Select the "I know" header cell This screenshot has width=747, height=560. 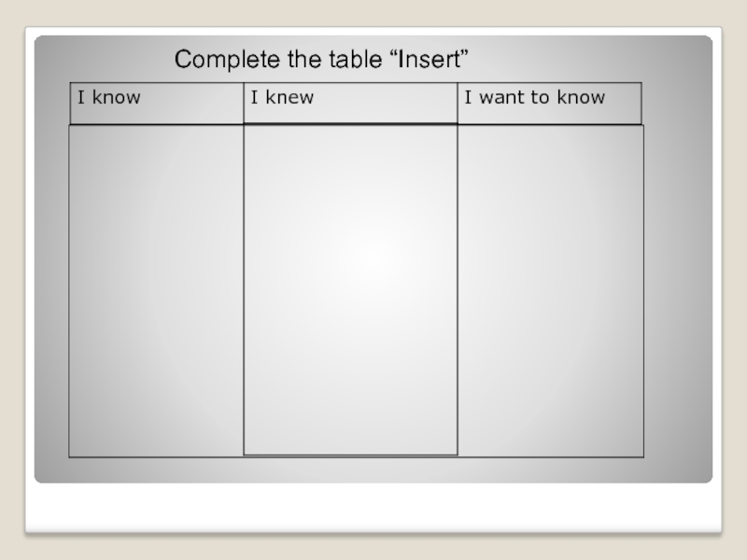tap(155, 103)
